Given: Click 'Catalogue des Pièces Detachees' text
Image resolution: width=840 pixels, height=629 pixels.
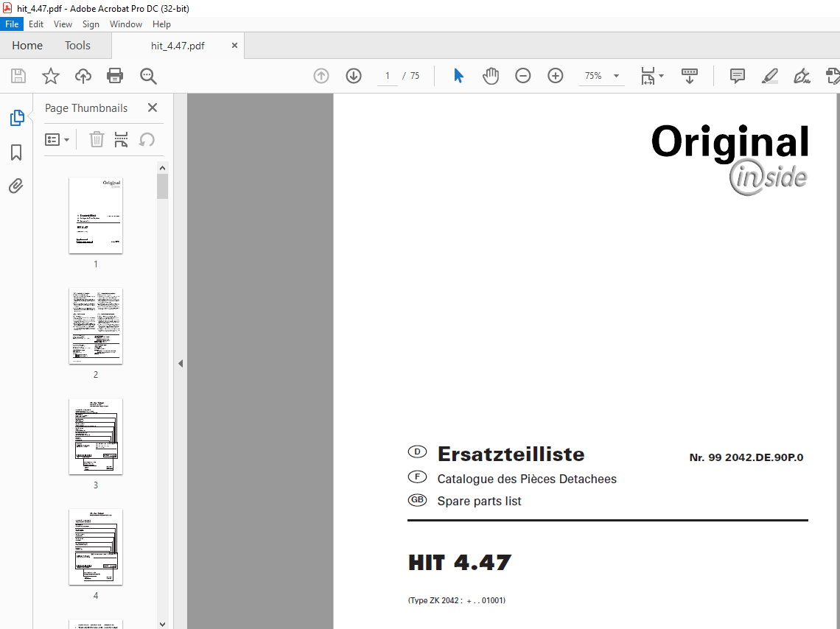Looking at the screenshot, I should (x=527, y=479).
